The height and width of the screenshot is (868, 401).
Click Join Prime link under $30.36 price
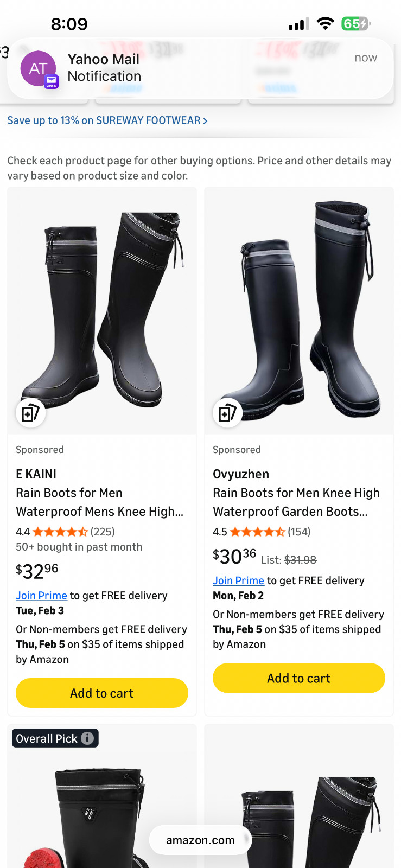[x=238, y=580]
